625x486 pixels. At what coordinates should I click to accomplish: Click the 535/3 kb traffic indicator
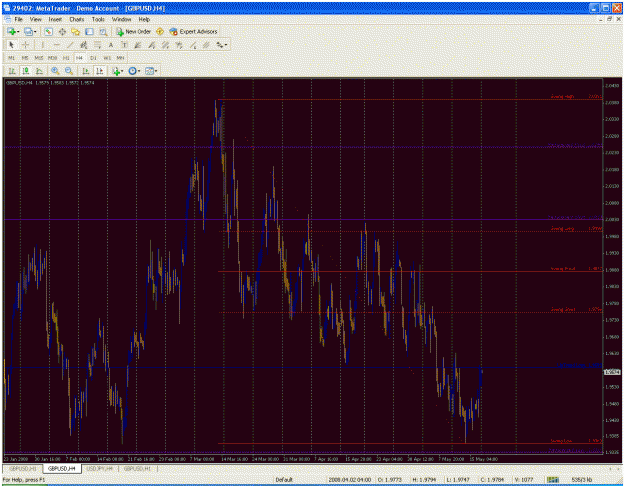[x=582, y=480]
